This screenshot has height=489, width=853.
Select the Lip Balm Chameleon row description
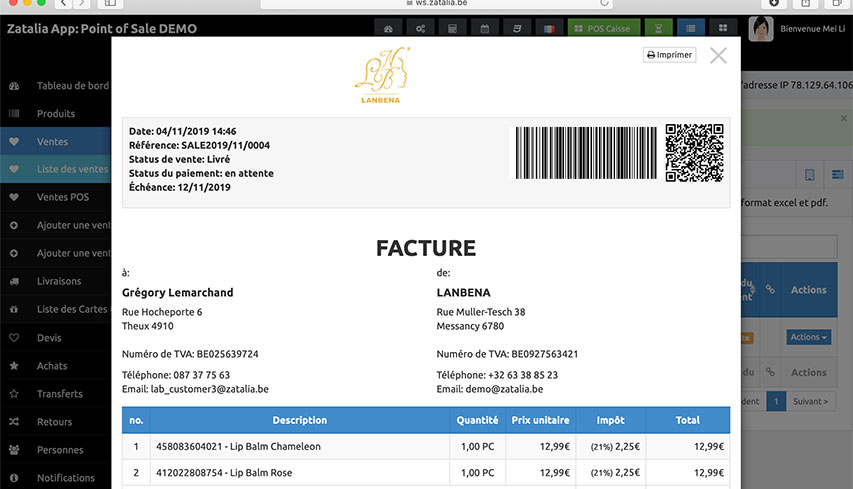point(238,447)
